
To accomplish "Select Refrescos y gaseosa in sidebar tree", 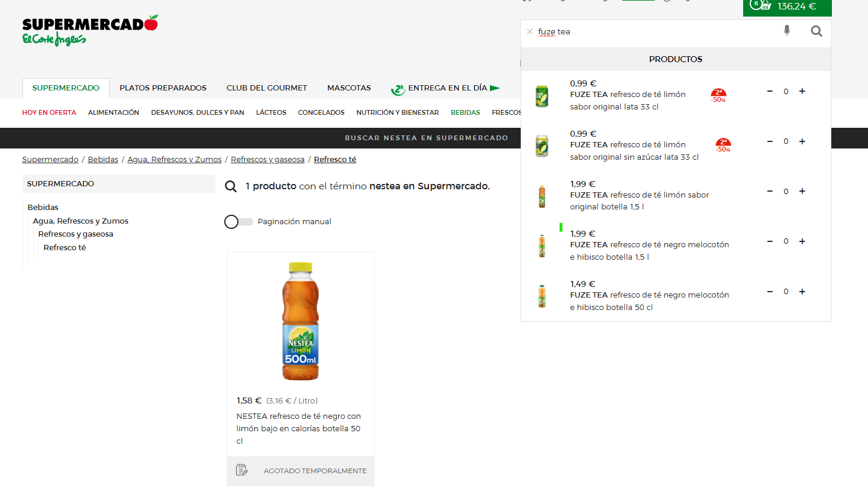I will [x=76, y=234].
